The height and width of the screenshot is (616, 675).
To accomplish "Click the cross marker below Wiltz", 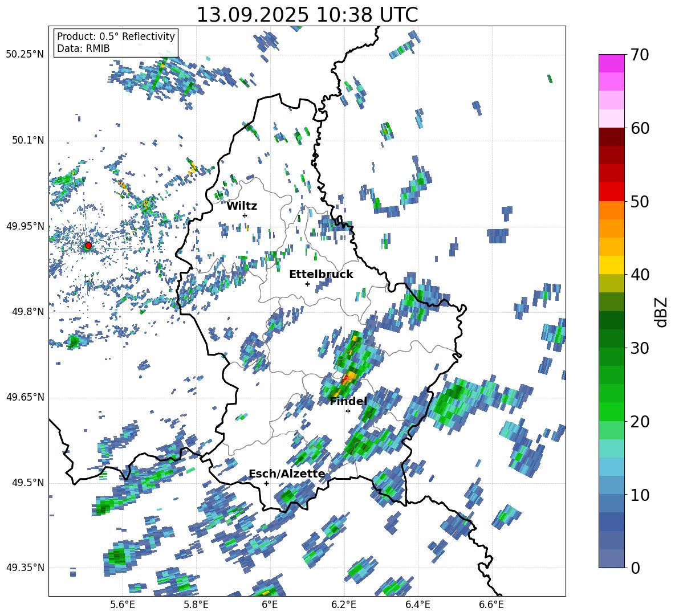I will [245, 215].
